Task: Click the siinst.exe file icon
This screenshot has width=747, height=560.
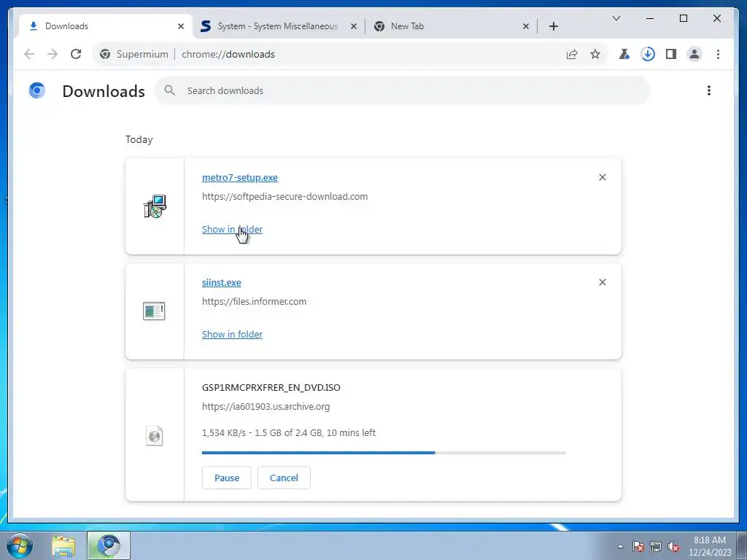Action: click(154, 311)
